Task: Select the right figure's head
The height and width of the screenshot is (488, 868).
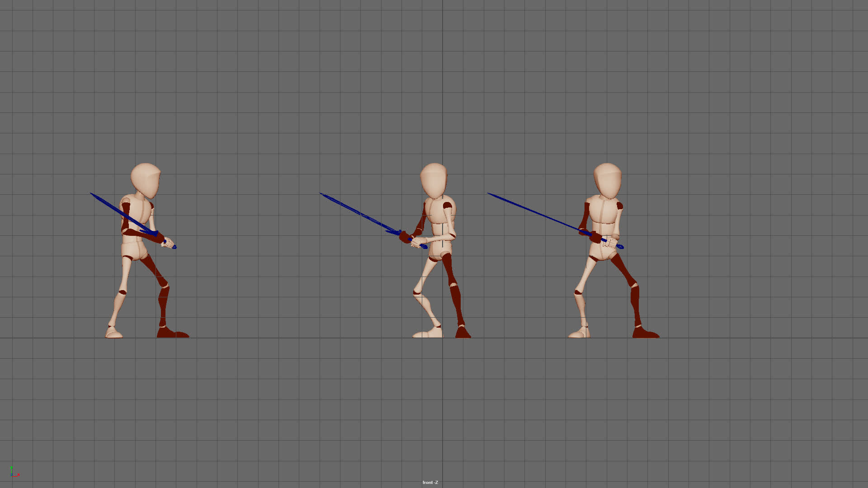Action: tap(607, 180)
